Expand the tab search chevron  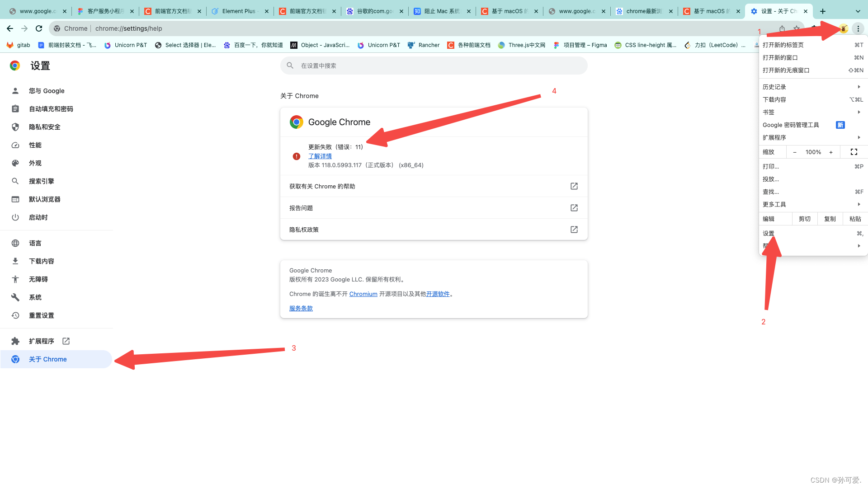click(x=858, y=11)
